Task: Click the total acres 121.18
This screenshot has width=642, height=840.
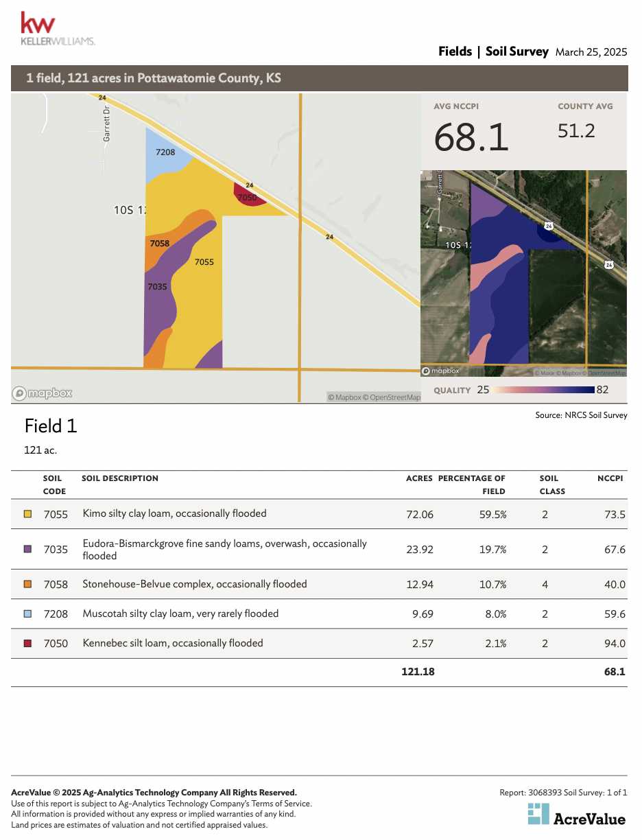Action: click(418, 672)
